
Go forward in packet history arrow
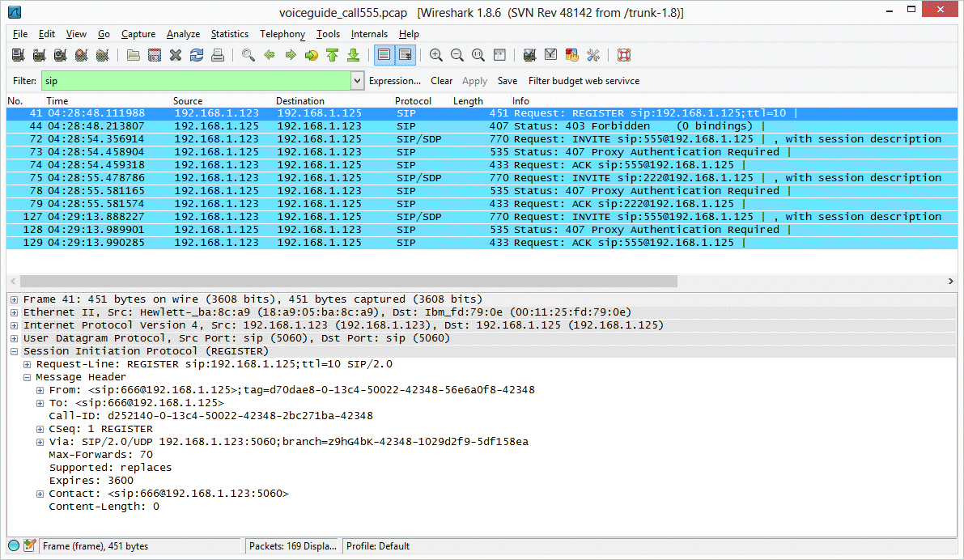pos(291,55)
